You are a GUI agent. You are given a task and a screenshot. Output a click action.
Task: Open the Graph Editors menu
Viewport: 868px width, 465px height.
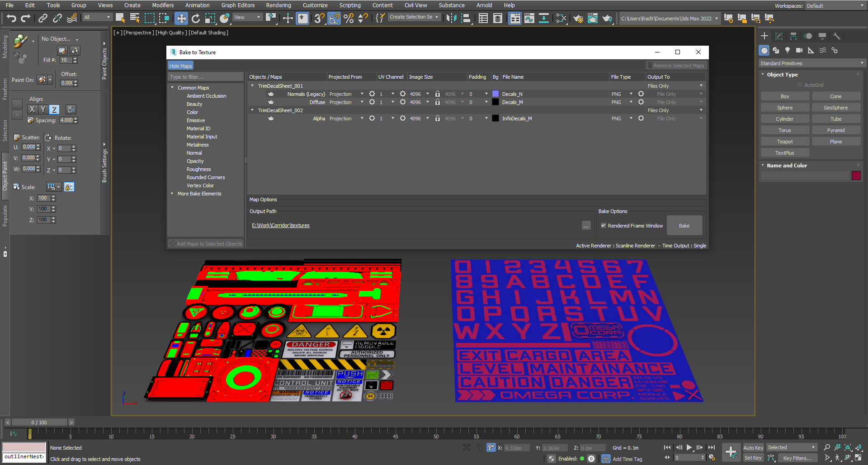pyautogui.click(x=238, y=5)
